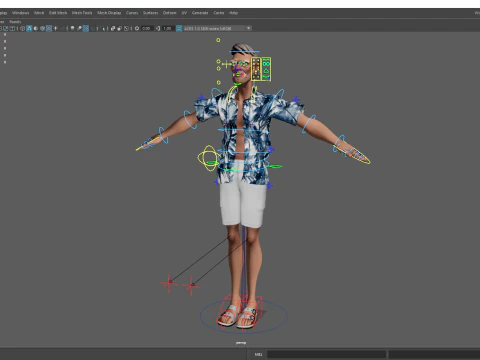Open the Generate menu
This screenshot has height=360, width=480.
(200, 13)
